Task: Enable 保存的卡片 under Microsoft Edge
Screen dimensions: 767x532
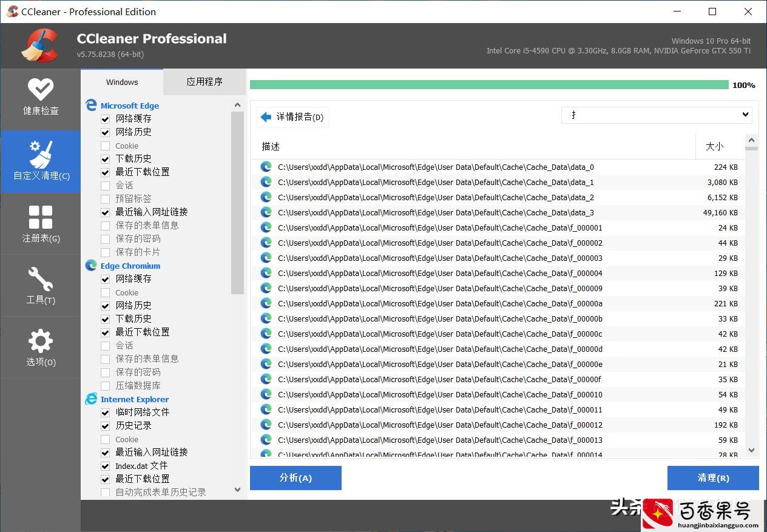Action: [x=106, y=252]
